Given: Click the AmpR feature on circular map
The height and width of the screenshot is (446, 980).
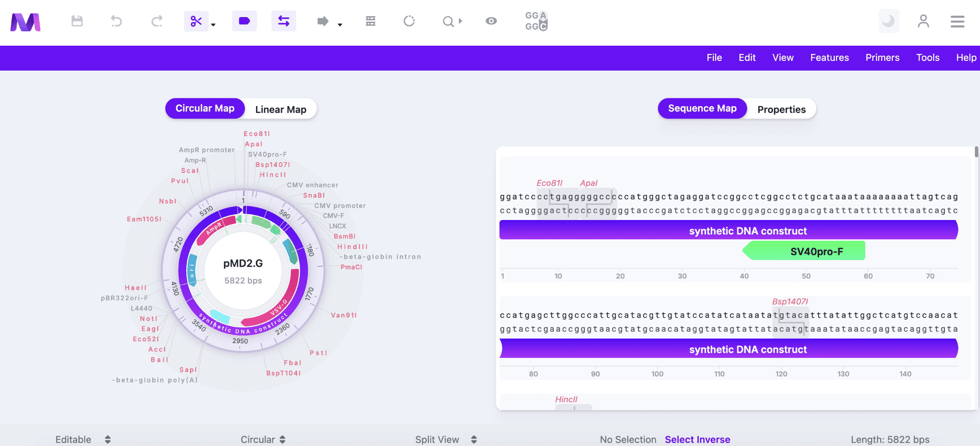Looking at the screenshot, I should point(214,228).
